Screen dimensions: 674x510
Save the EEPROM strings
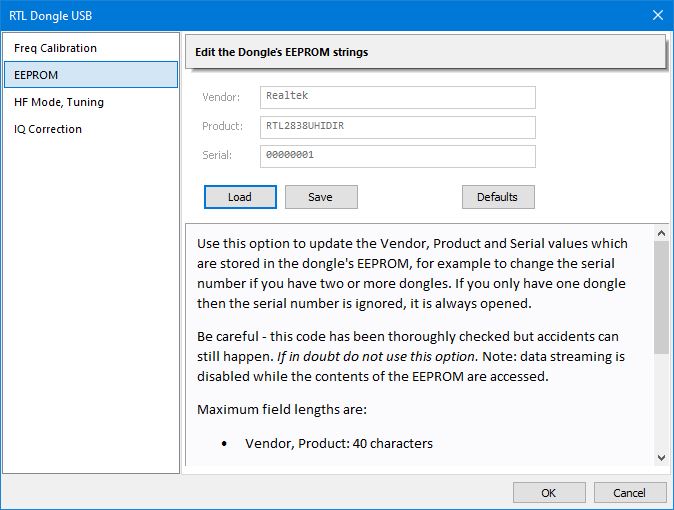(321, 197)
